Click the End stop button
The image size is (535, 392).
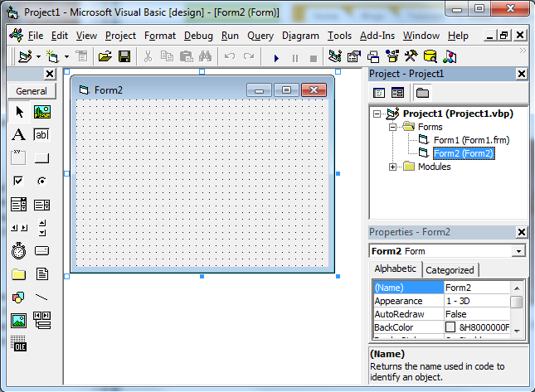[314, 58]
